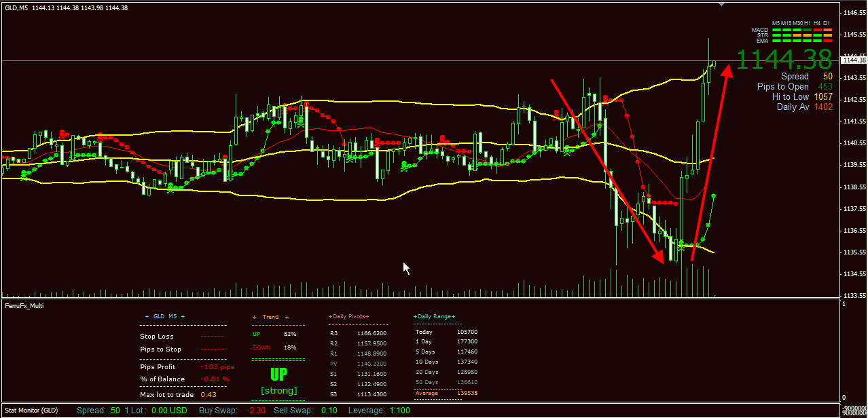This screenshot has width=868, height=418.
Task: Click the Daily Pivots heading
Action: [349, 317]
